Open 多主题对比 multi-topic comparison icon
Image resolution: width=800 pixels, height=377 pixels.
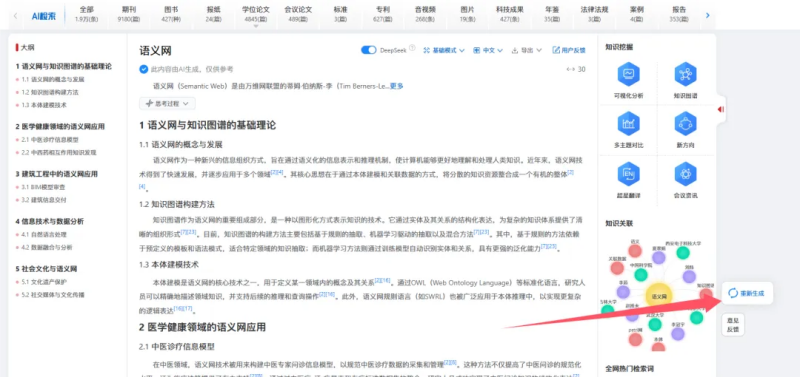[x=628, y=124]
